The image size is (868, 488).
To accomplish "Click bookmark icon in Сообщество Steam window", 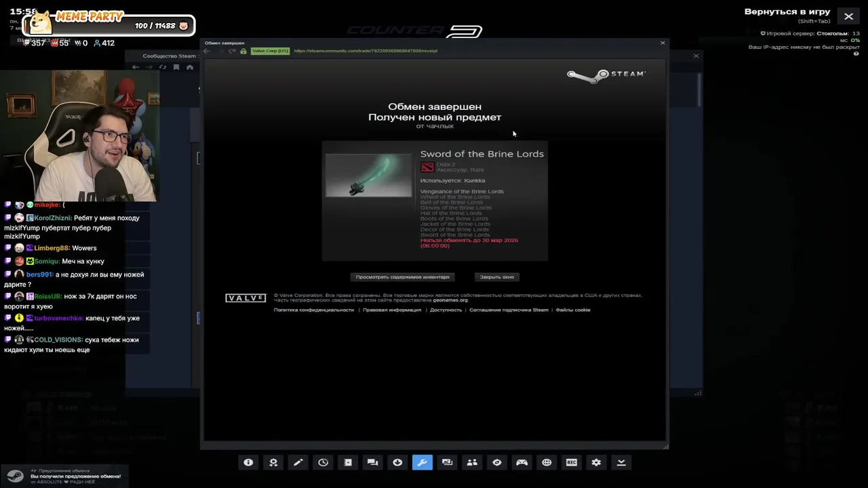I will point(176,67).
